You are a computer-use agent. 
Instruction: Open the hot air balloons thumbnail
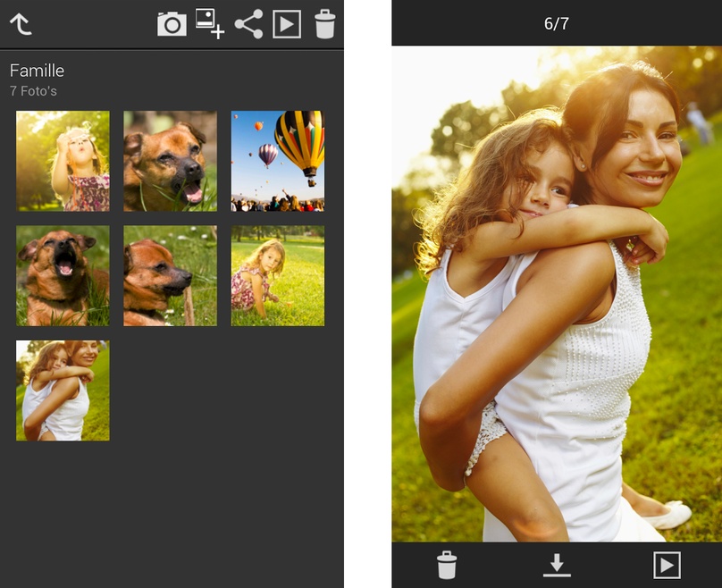pos(278,161)
